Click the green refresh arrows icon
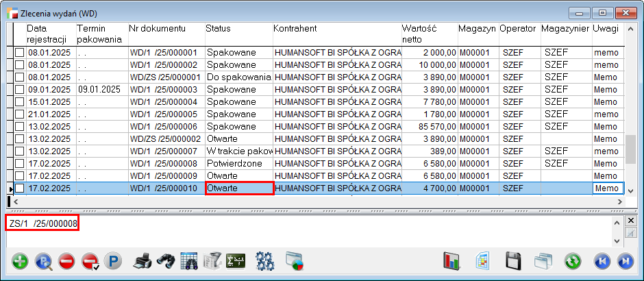Screen dimensions: 644x281 (572, 261)
